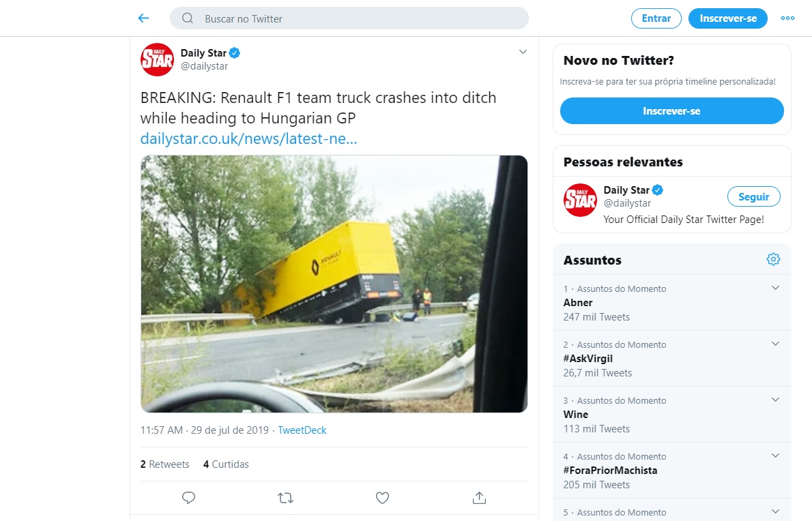This screenshot has height=521, width=812.
Task: Open trends settings gear icon
Action: (x=773, y=259)
